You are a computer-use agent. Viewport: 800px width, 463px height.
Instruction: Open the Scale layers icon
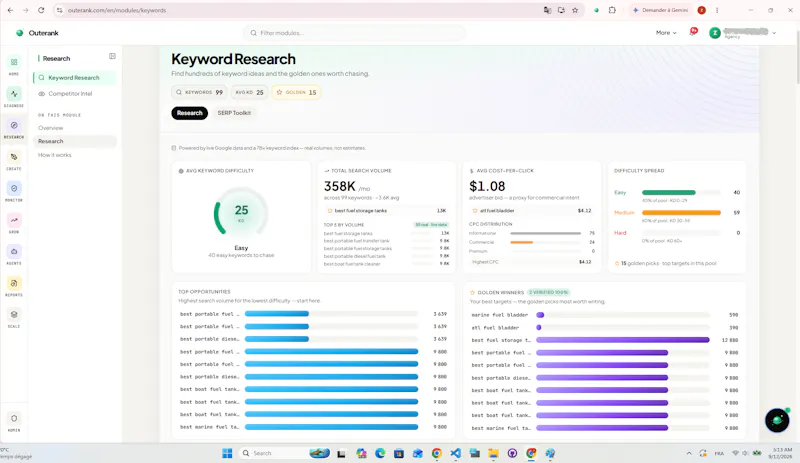click(14, 315)
